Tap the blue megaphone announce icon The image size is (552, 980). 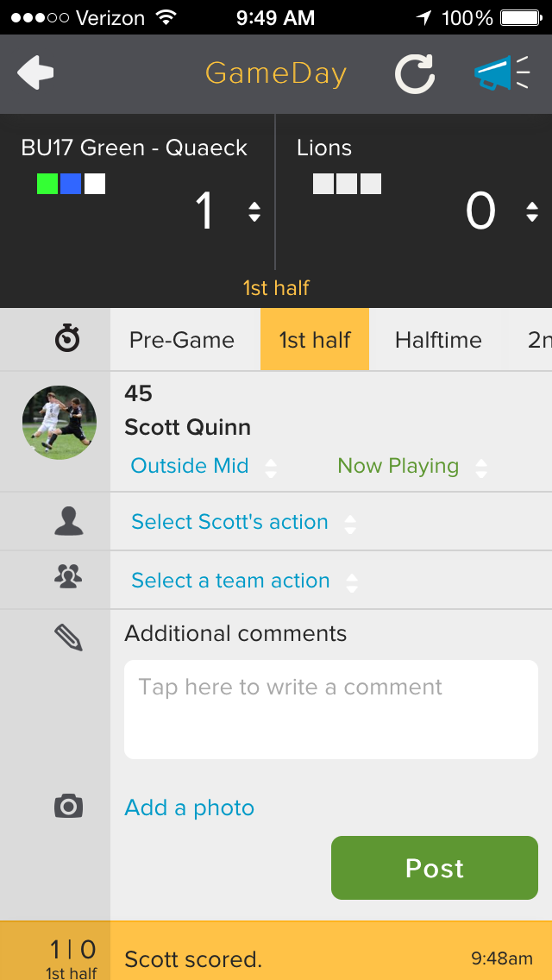coord(502,74)
